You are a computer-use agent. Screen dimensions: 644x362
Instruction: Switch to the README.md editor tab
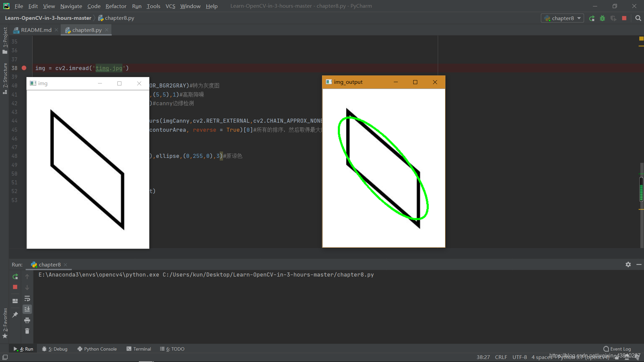pos(36,30)
